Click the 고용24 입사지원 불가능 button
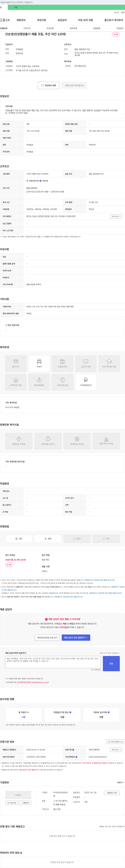The image size is (125, 868). [74, 86]
